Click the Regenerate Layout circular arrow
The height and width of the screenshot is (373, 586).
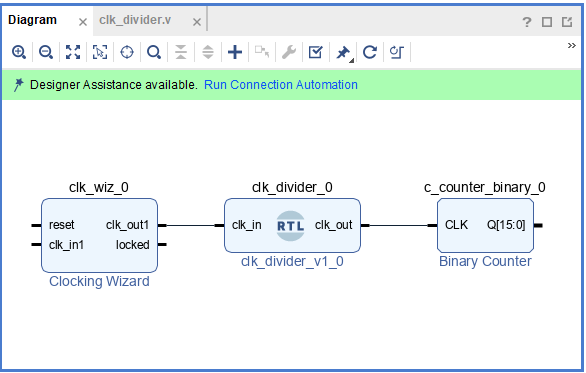(x=370, y=52)
